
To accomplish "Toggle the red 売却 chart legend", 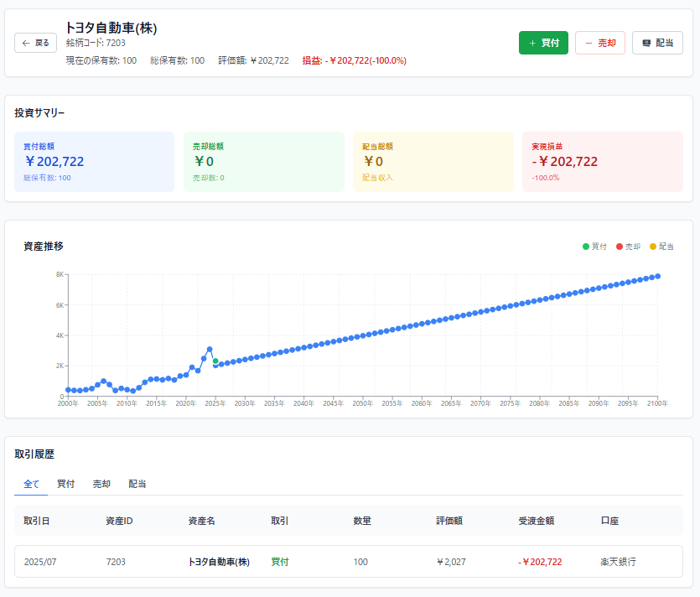I will 628,247.
